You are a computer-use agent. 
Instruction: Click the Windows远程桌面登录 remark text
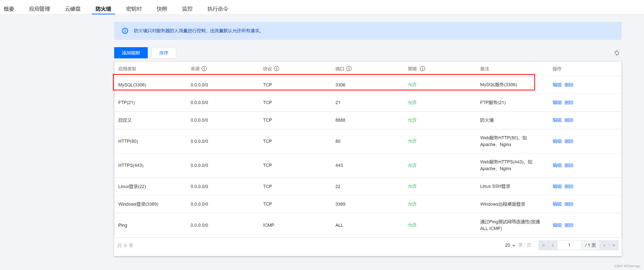502,204
